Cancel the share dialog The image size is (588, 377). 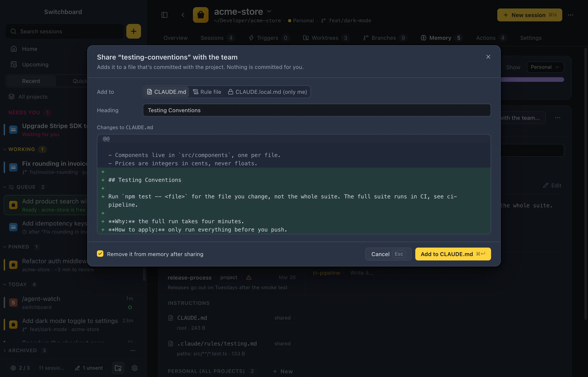click(388, 254)
